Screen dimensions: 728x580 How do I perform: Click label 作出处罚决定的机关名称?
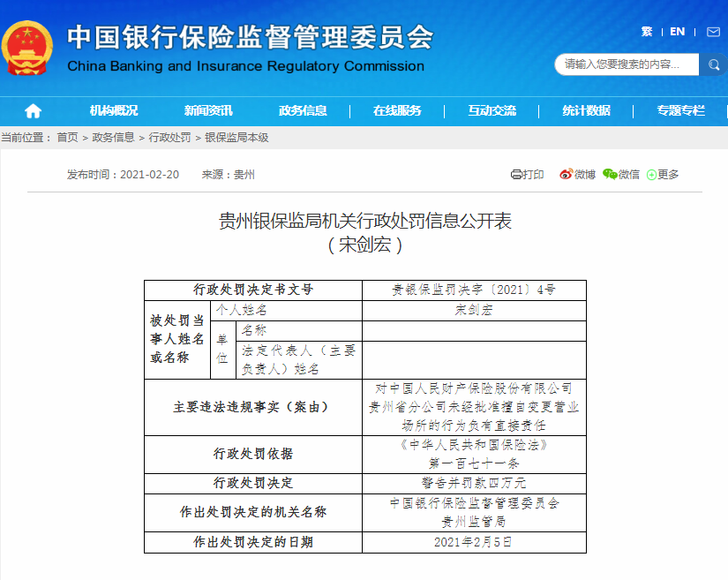pyautogui.click(x=253, y=512)
